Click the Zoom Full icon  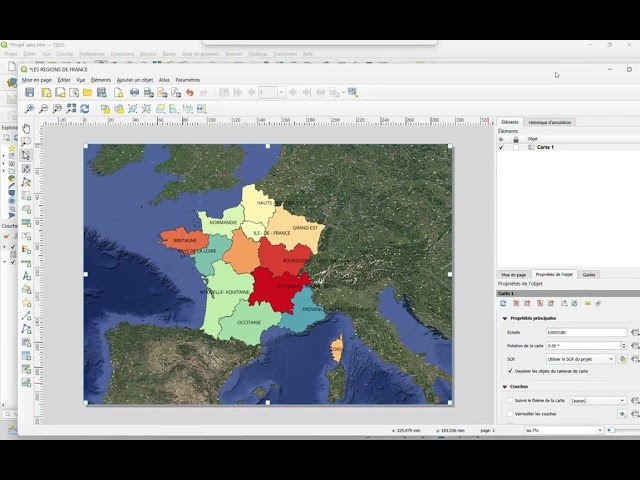click(x=71, y=109)
